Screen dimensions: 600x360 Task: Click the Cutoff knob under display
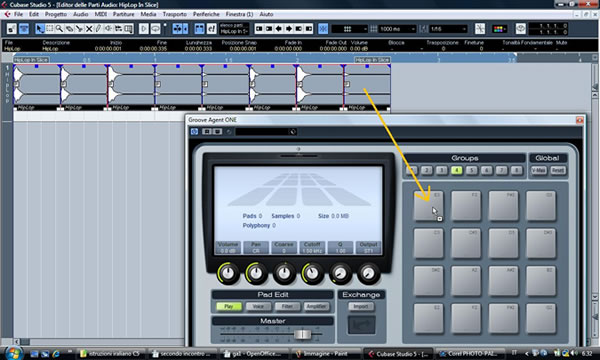coord(312,273)
